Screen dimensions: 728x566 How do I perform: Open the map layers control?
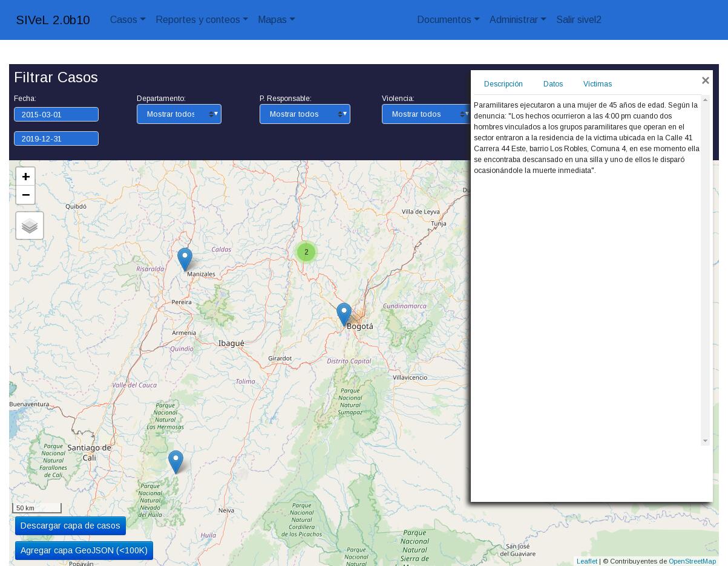click(30, 226)
